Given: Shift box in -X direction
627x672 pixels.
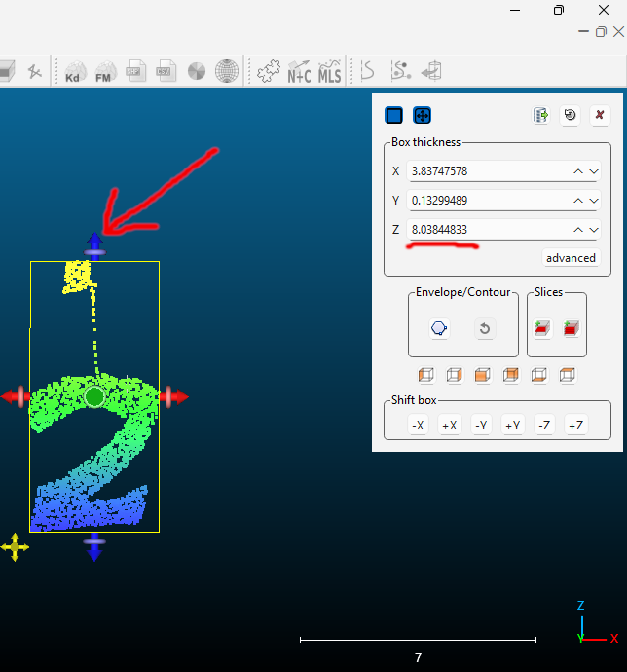Looking at the screenshot, I should coord(418,425).
